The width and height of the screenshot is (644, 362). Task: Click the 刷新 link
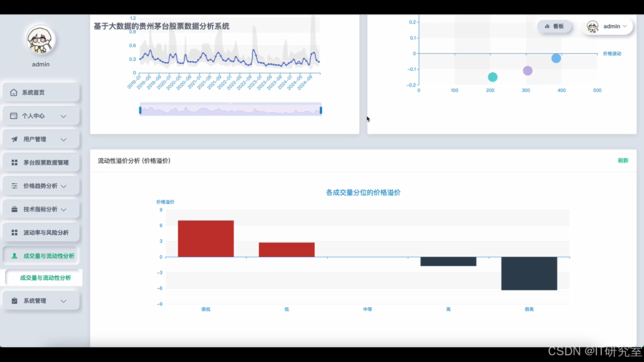tap(623, 161)
